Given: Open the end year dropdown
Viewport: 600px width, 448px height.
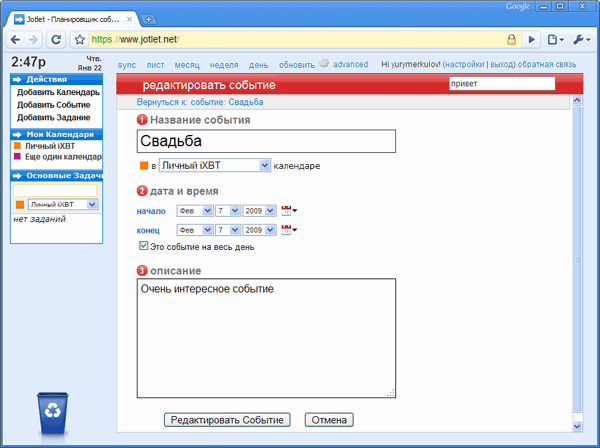Looking at the screenshot, I should (259, 230).
